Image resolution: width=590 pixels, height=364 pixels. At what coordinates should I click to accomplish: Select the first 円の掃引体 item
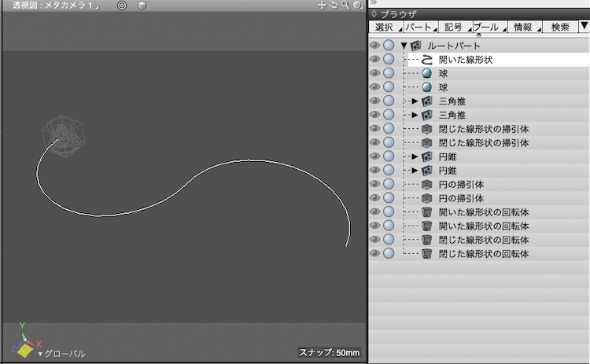[460, 184]
